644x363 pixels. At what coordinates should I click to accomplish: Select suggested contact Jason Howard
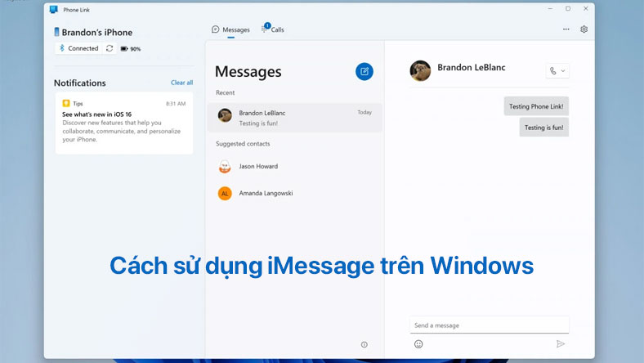click(295, 167)
